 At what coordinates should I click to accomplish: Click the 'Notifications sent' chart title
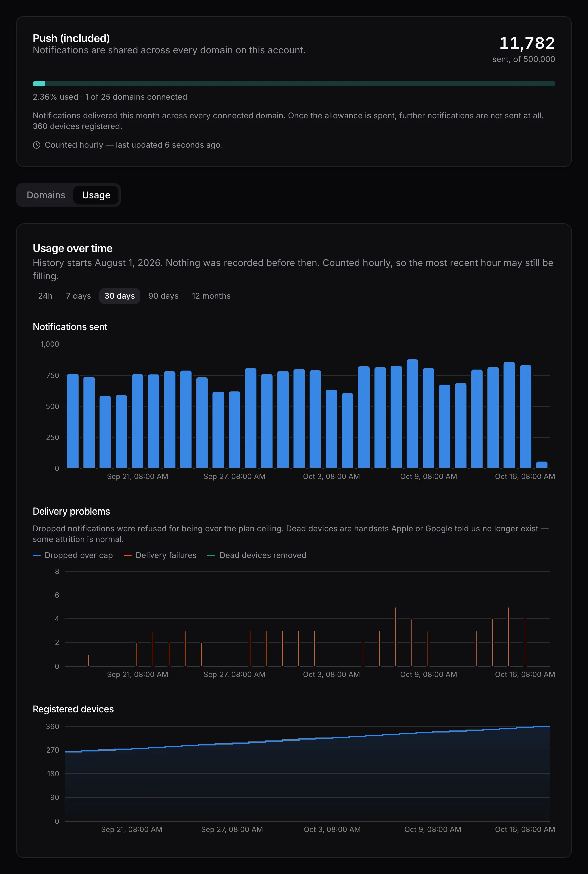click(x=70, y=326)
